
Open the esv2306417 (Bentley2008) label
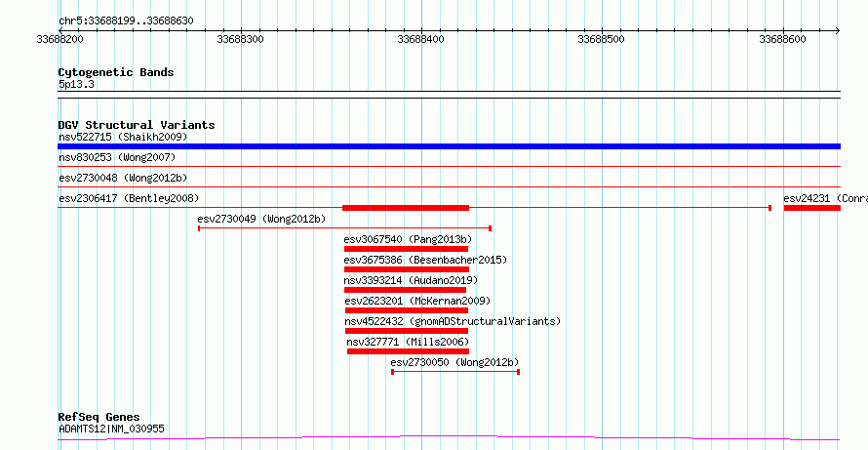point(129,198)
